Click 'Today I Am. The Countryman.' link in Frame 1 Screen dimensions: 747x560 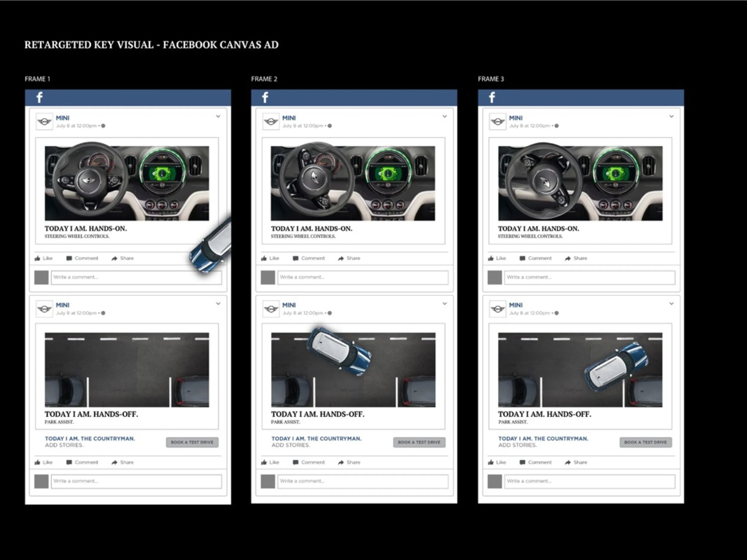pyautogui.click(x=90, y=438)
